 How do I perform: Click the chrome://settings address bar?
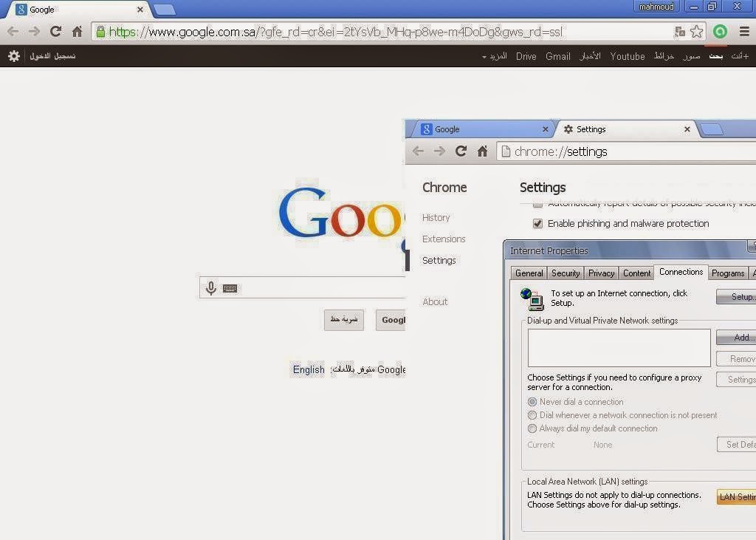point(626,151)
